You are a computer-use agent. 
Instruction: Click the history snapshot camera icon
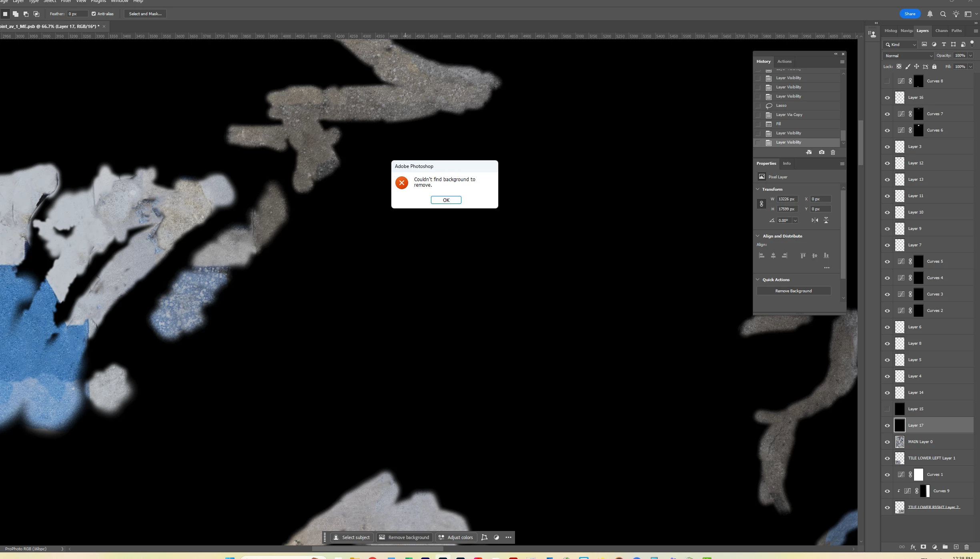[822, 152]
